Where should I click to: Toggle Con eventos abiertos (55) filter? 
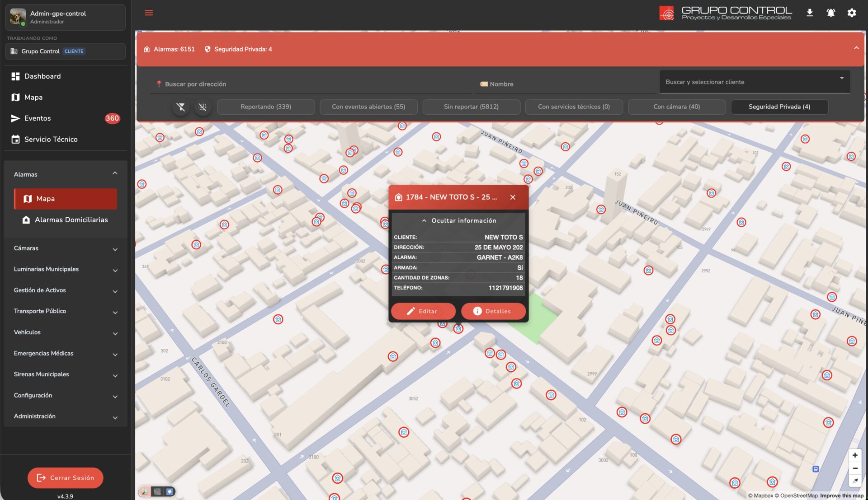[x=368, y=107]
